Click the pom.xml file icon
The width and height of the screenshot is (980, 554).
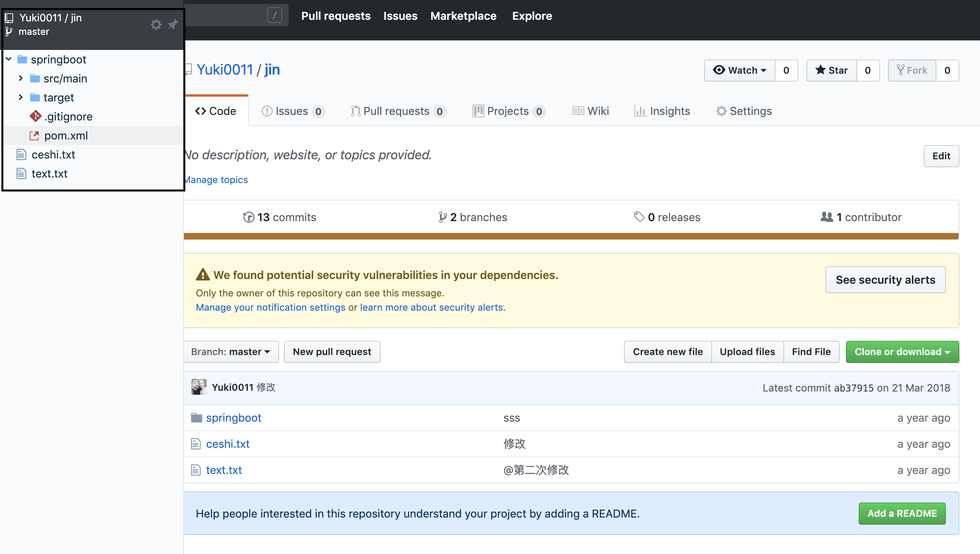pyautogui.click(x=34, y=136)
